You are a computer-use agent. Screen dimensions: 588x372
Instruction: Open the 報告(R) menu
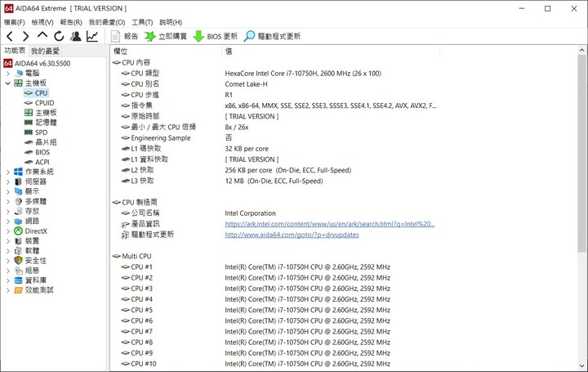pos(71,22)
